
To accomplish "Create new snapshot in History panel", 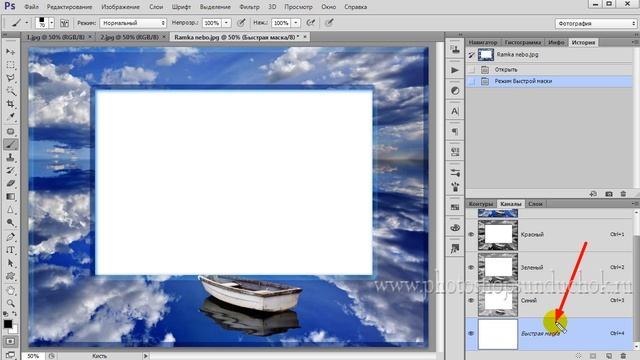I will coord(609,194).
